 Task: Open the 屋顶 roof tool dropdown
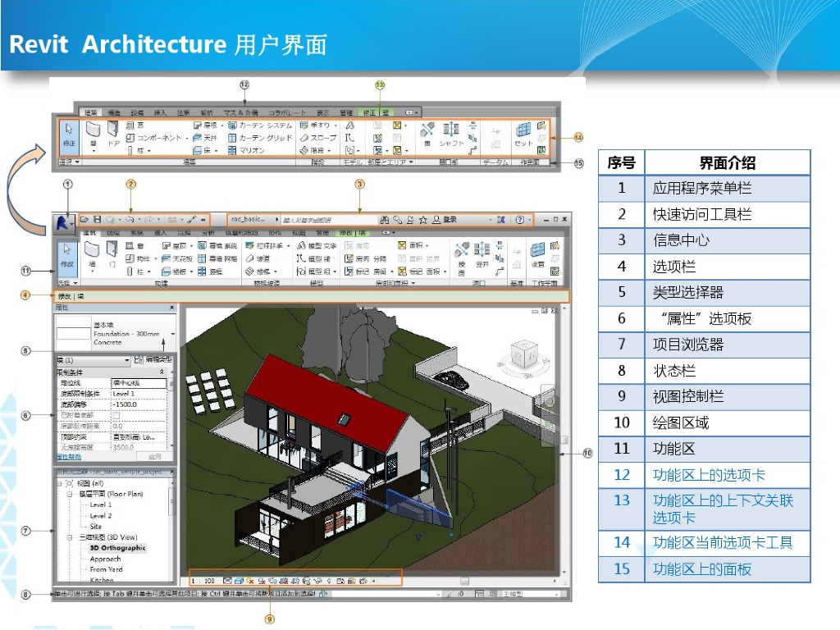pos(191,246)
